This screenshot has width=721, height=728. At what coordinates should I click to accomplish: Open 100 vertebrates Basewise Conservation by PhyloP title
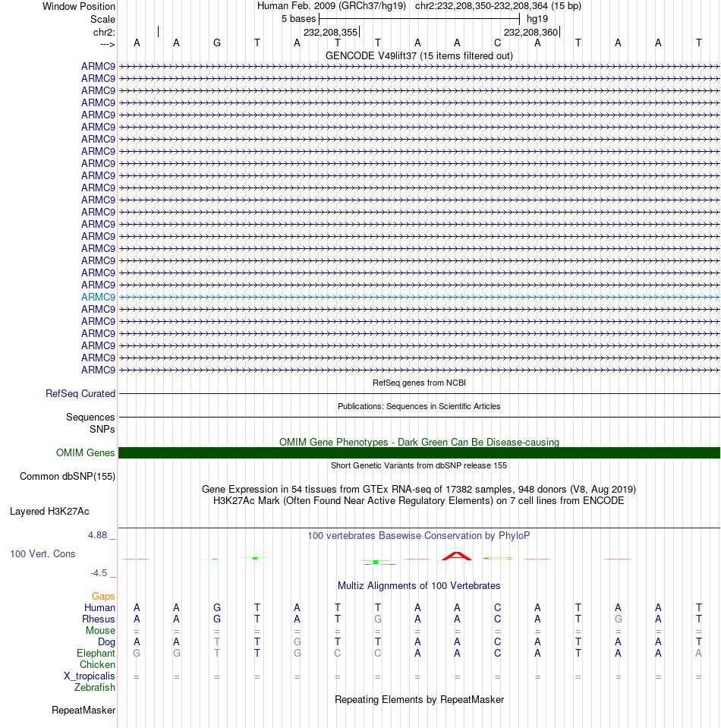pos(419,536)
